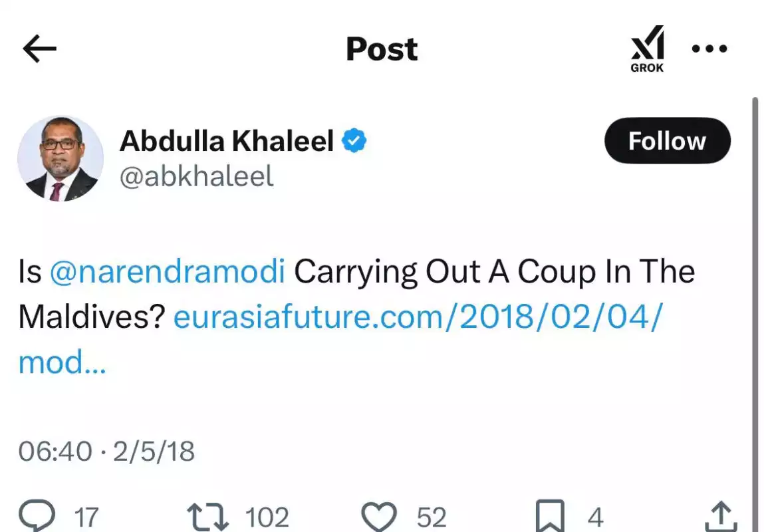View Abdulla Khaleel's profile picture
The image size is (764, 532).
(61, 158)
